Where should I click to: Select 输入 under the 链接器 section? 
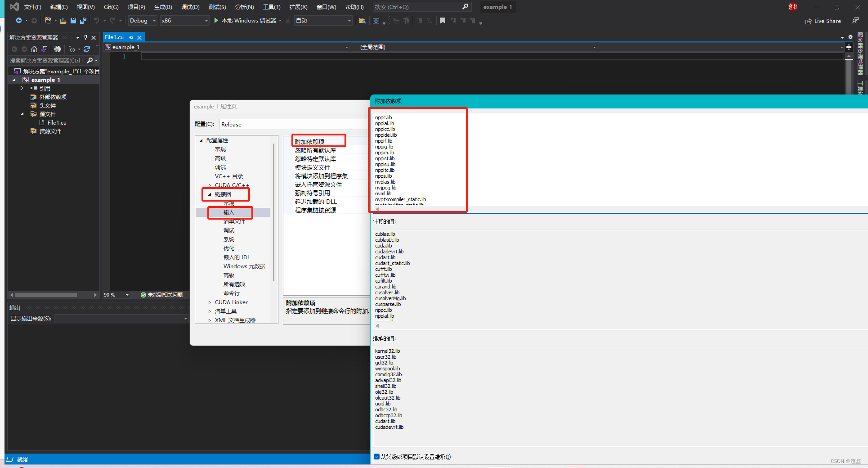pyautogui.click(x=228, y=212)
